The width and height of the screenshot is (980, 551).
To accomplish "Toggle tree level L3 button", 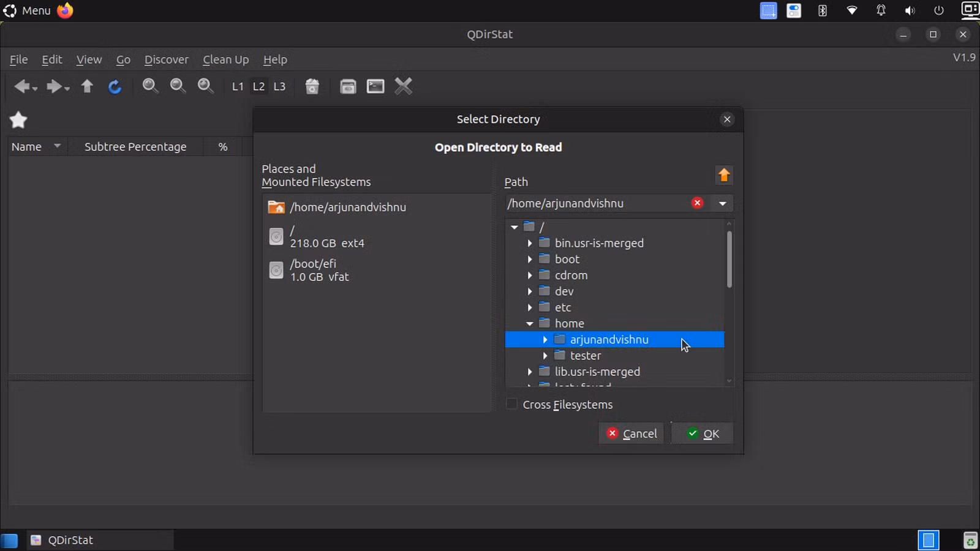I will 279,86.
